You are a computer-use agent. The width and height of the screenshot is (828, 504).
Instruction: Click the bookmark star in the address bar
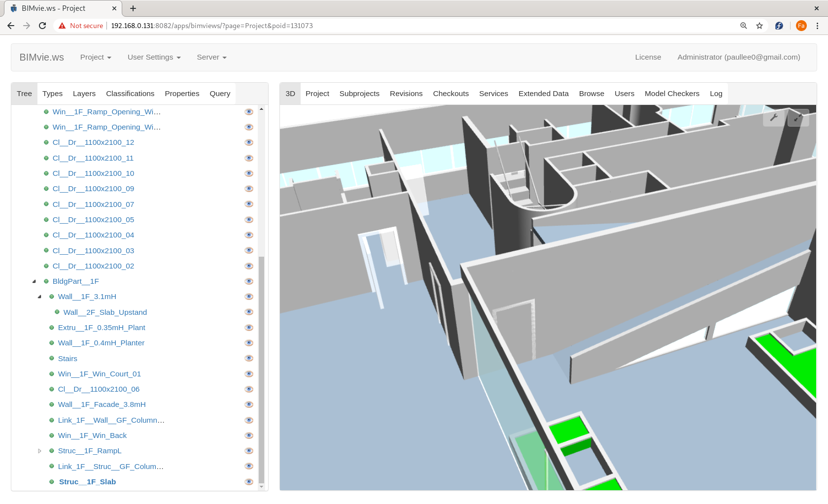pos(759,26)
